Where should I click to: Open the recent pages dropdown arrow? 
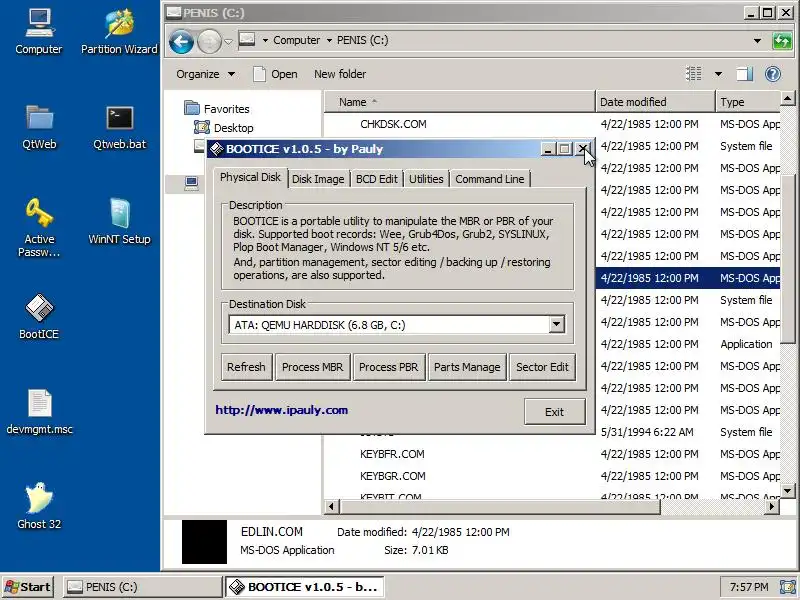[229, 41]
